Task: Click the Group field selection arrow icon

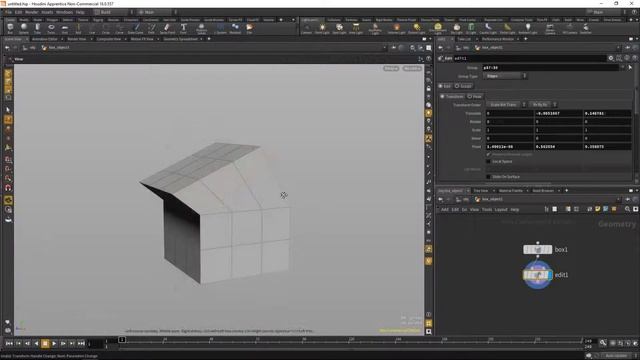Action: pos(630,67)
